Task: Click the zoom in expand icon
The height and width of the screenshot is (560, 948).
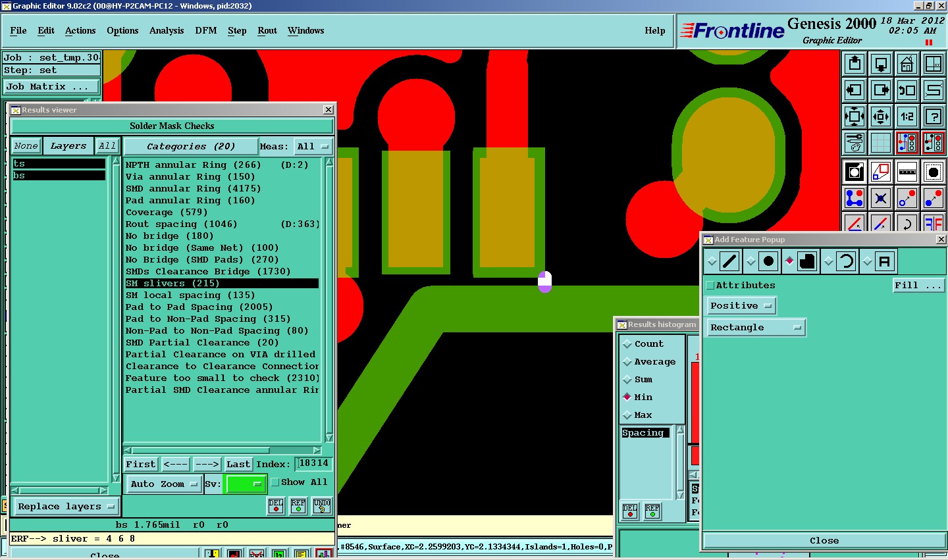Action: 855,116
